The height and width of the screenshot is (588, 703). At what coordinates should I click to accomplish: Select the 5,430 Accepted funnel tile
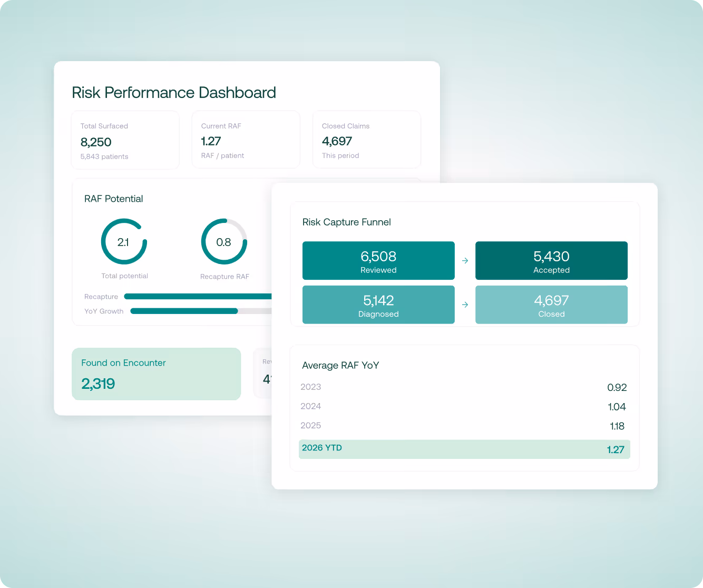coord(551,261)
